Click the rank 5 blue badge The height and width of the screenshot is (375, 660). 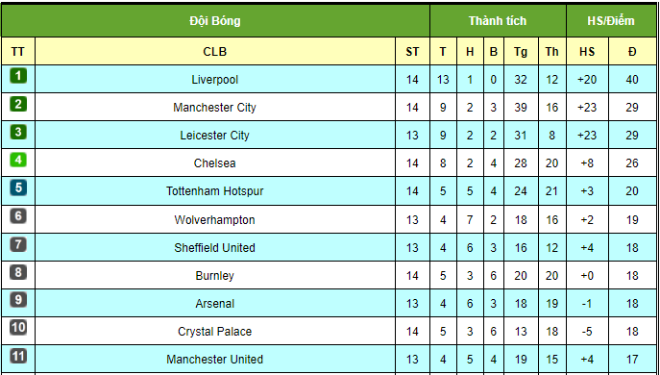tap(18, 188)
